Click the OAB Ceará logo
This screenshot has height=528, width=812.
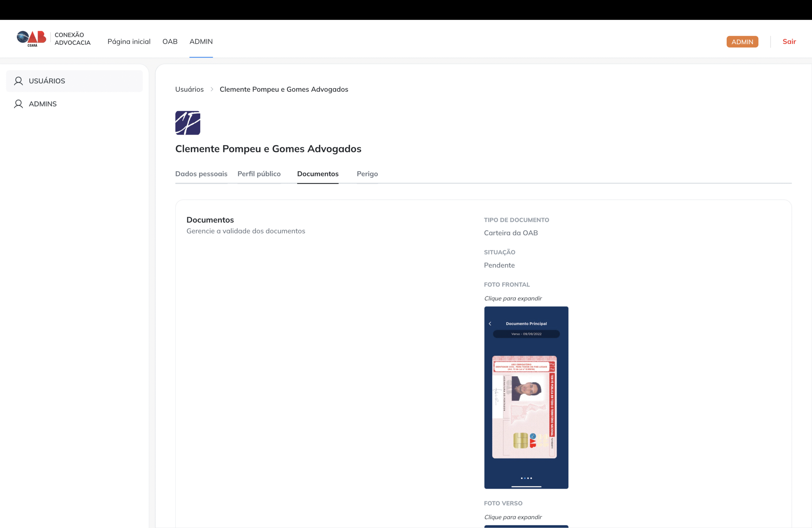click(31, 39)
